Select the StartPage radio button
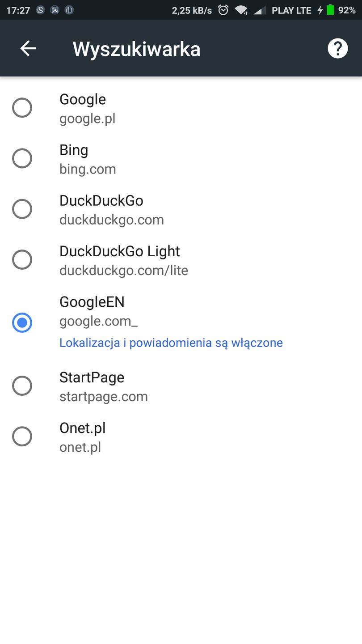Screen dimensions: 362x644 point(22,386)
